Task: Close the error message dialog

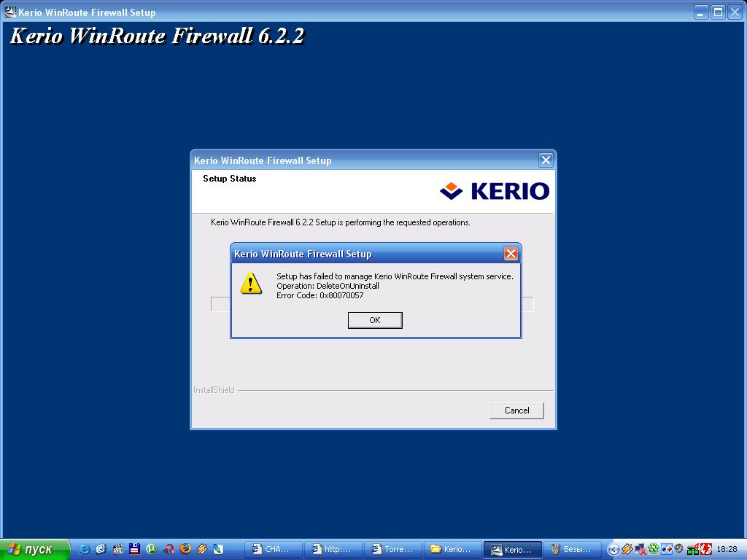Action: click(x=511, y=253)
